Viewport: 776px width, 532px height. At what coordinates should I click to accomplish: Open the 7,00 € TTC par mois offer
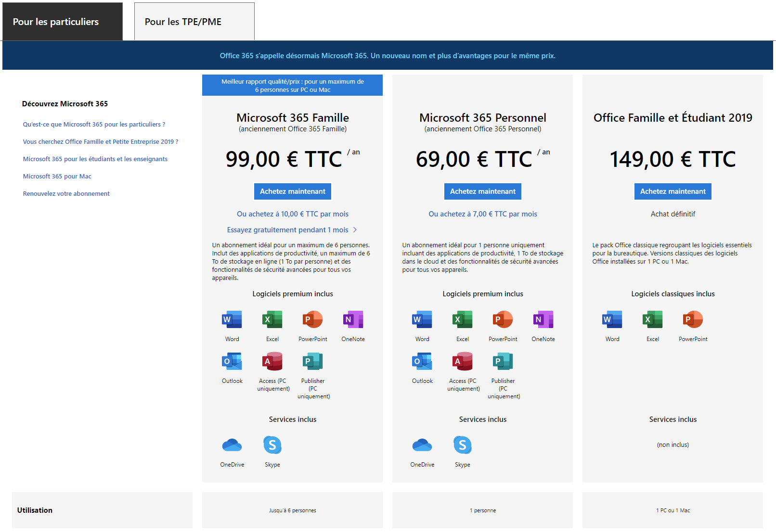(483, 214)
